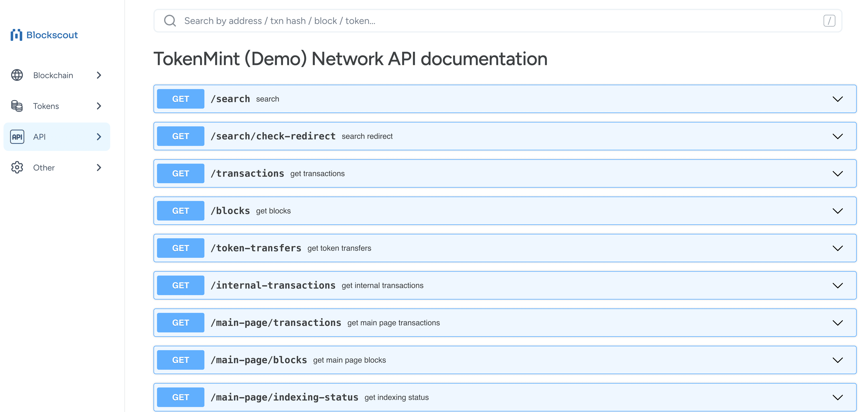
Task: Click the Tokens coins icon
Action: [17, 106]
